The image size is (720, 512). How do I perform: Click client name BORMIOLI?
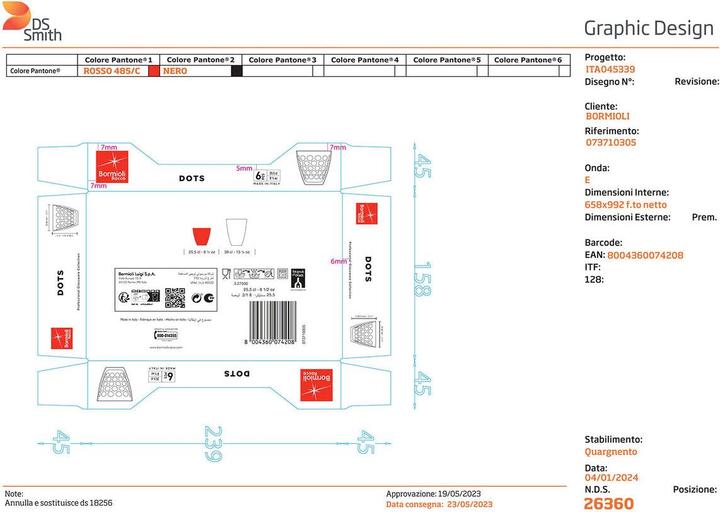608,117
